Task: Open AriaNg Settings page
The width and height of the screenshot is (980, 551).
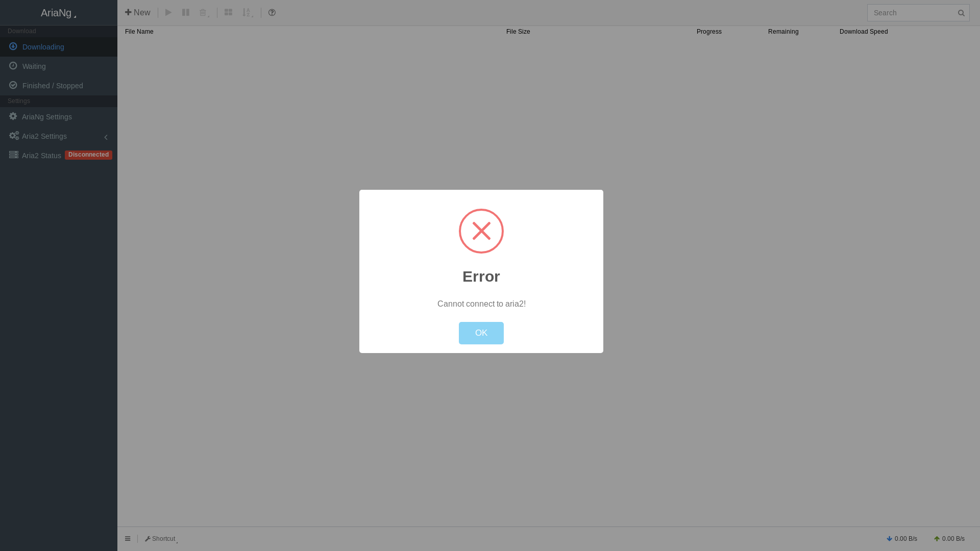Action: pos(59,117)
